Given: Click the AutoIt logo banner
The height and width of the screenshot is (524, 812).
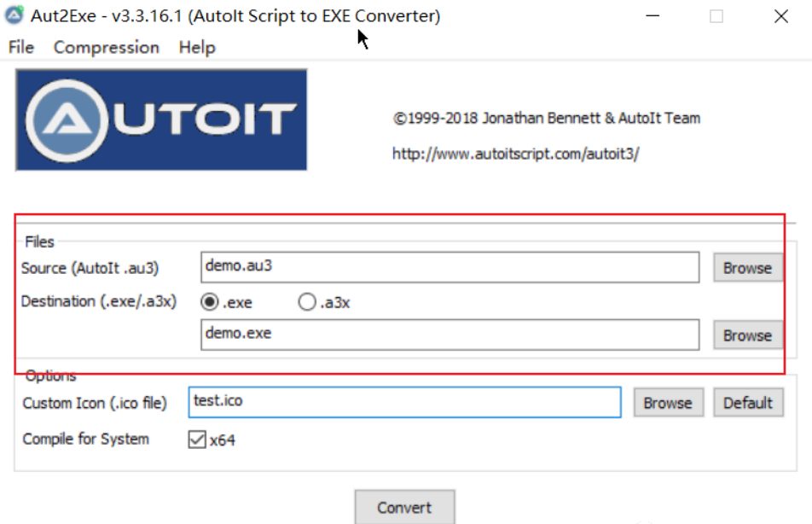Looking at the screenshot, I should coord(161,119).
